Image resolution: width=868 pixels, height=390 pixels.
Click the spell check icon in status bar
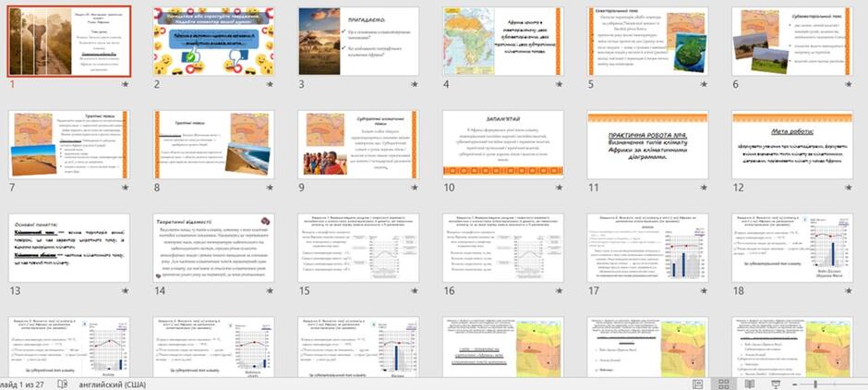[63, 384]
